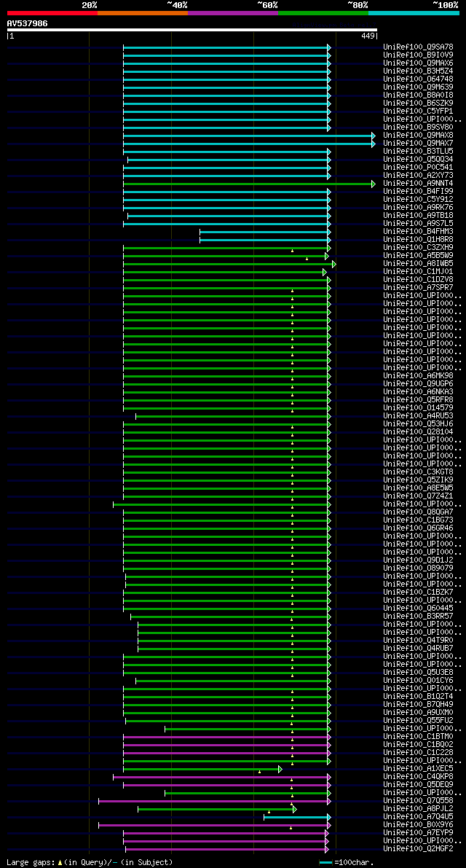This screenshot has height=868, width=466.
Task: Click the long green bar for A9NNT4
Action: (x=248, y=184)
